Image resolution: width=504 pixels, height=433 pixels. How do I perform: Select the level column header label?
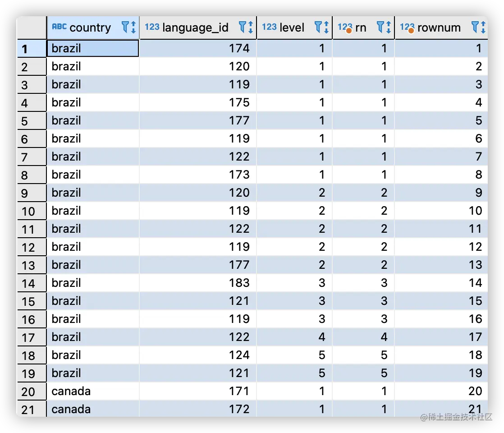point(292,28)
